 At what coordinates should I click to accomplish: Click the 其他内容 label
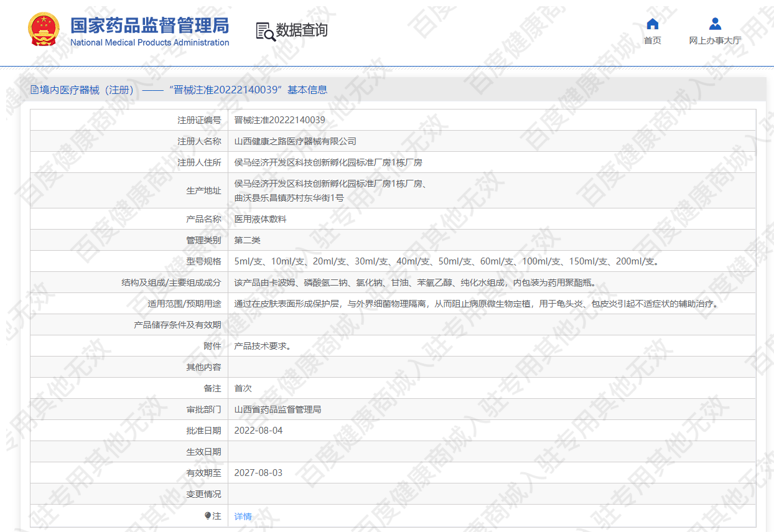click(203, 367)
